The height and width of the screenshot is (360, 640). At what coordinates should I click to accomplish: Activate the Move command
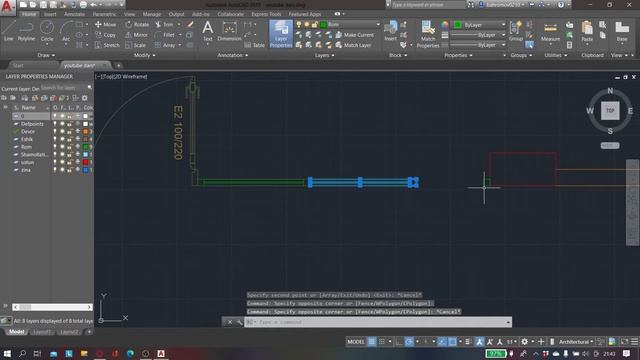point(105,24)
